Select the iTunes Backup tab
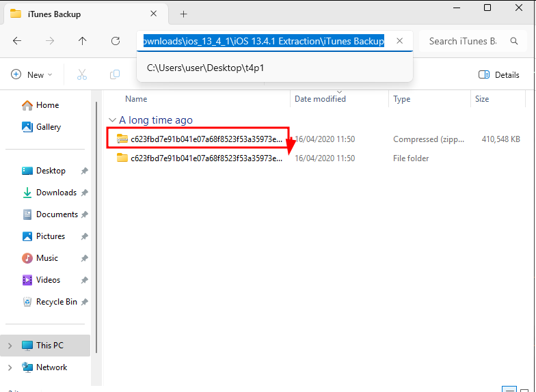Screen dimensions: 536x392 pos(85,14)
